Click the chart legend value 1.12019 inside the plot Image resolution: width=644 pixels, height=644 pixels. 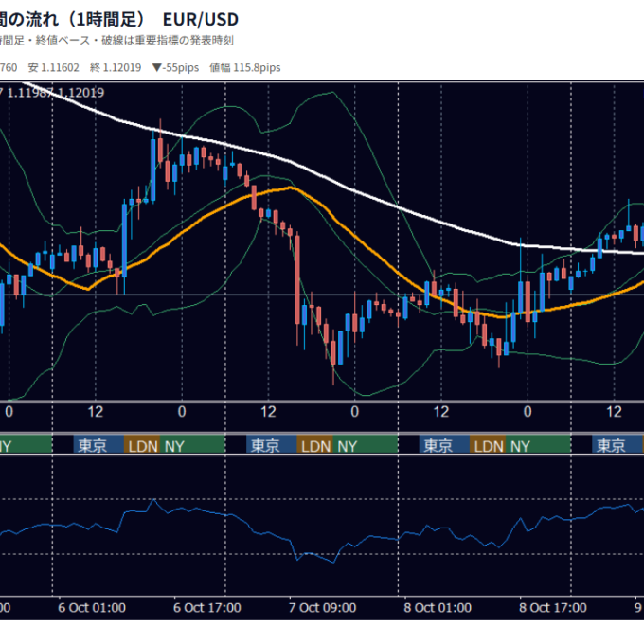80,93
